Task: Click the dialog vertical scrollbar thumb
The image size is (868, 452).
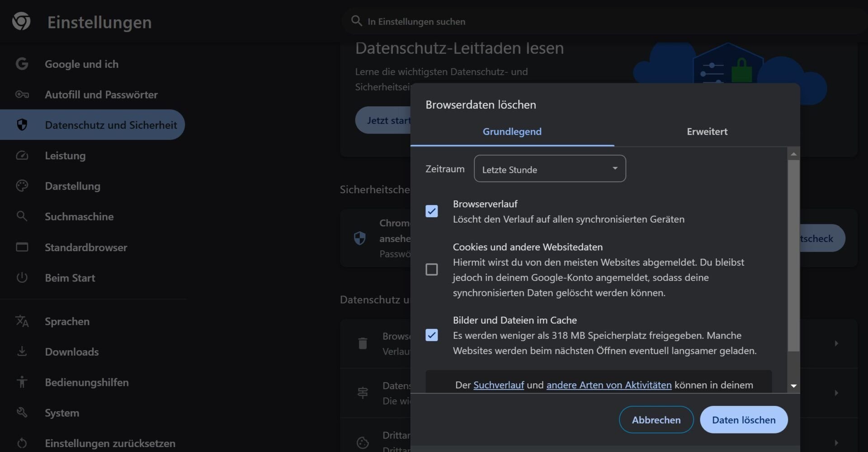Action: click(x=793, y=256)
